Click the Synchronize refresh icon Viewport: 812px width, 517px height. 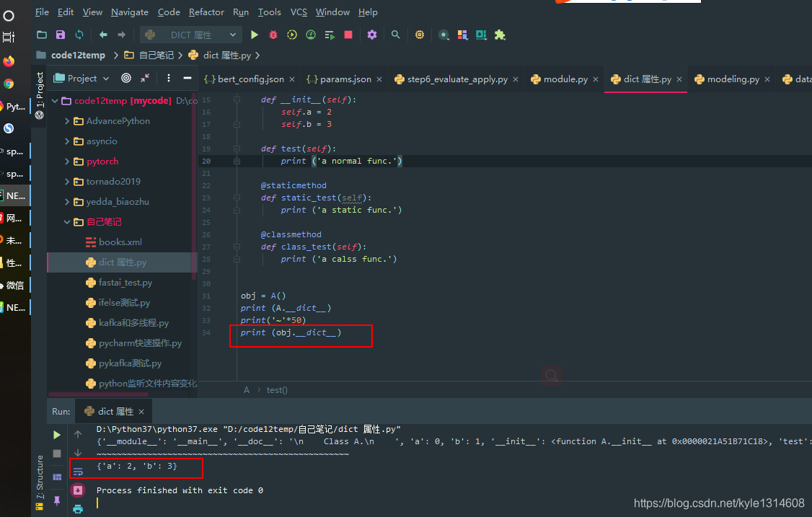[x=79, y=35]
